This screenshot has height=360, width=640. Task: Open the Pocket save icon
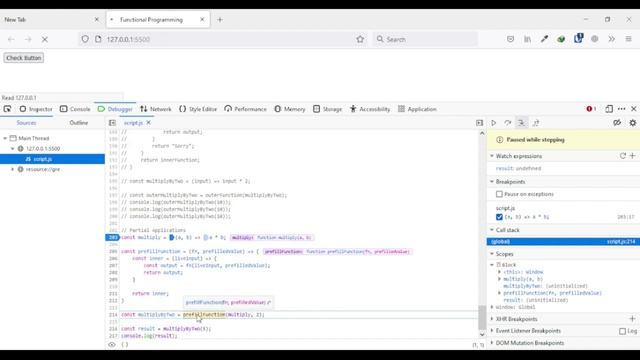pos(510,39)
